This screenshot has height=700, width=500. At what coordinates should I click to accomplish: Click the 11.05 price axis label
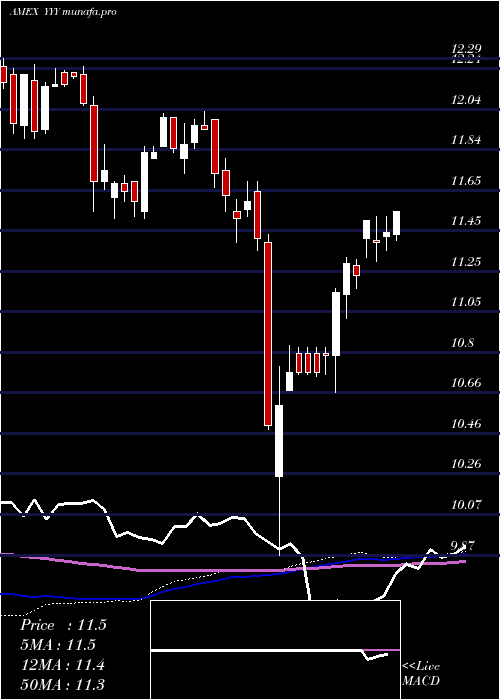click(466, 302)
